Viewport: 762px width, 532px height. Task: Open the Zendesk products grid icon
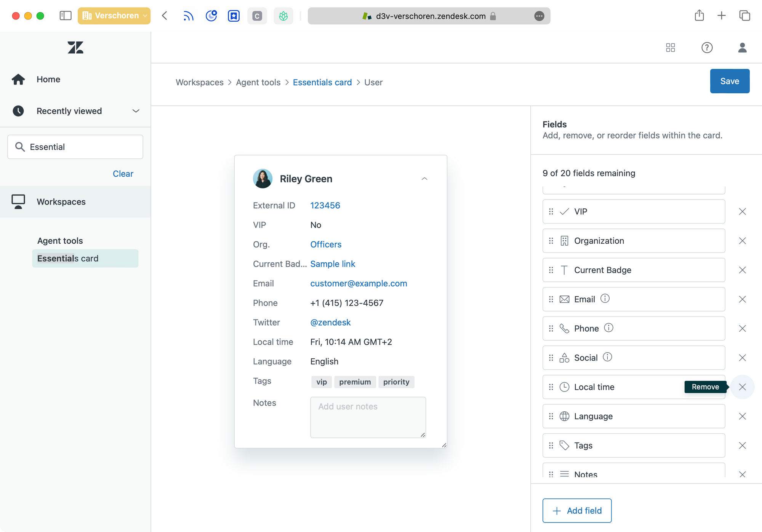[x=671, y=48]
